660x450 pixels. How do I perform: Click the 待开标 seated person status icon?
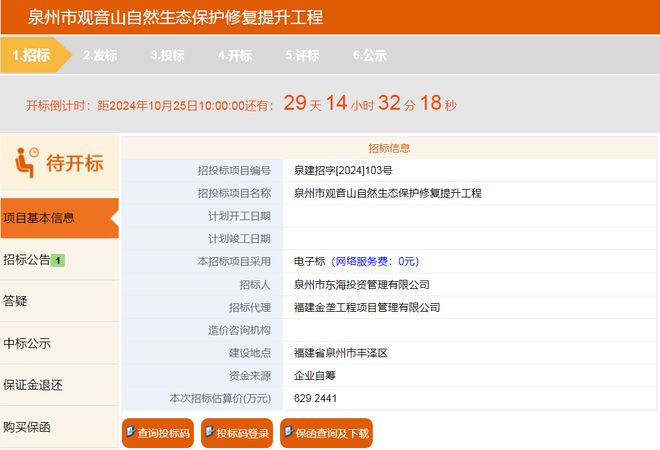click(x=27, y=162)
